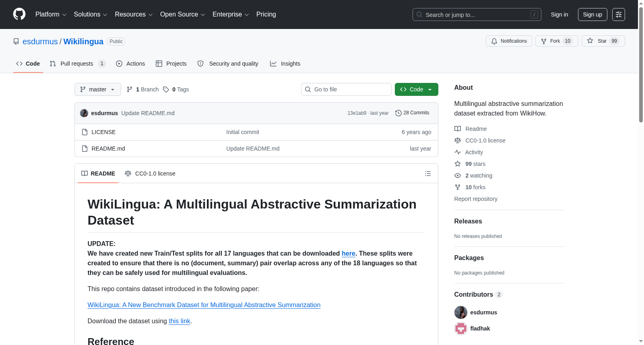The image size is (644, 345).
Task: View the 1 Branch list
Action: (142, 89)
